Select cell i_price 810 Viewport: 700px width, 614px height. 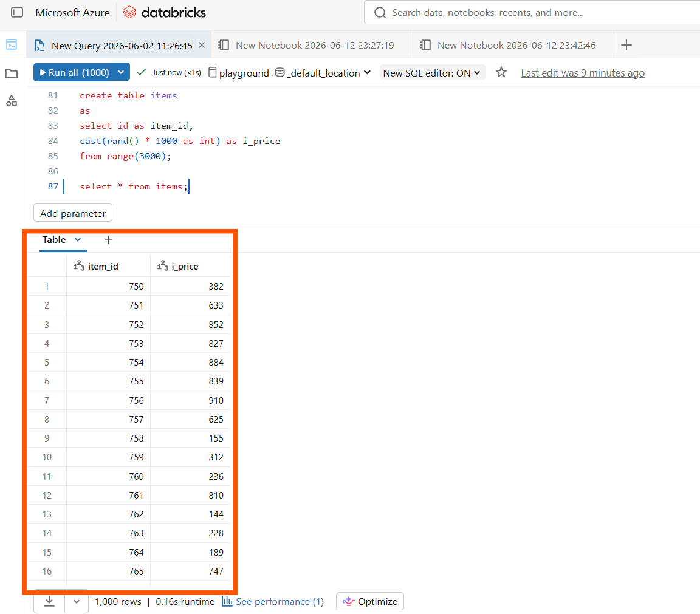[x=190, y=496]
